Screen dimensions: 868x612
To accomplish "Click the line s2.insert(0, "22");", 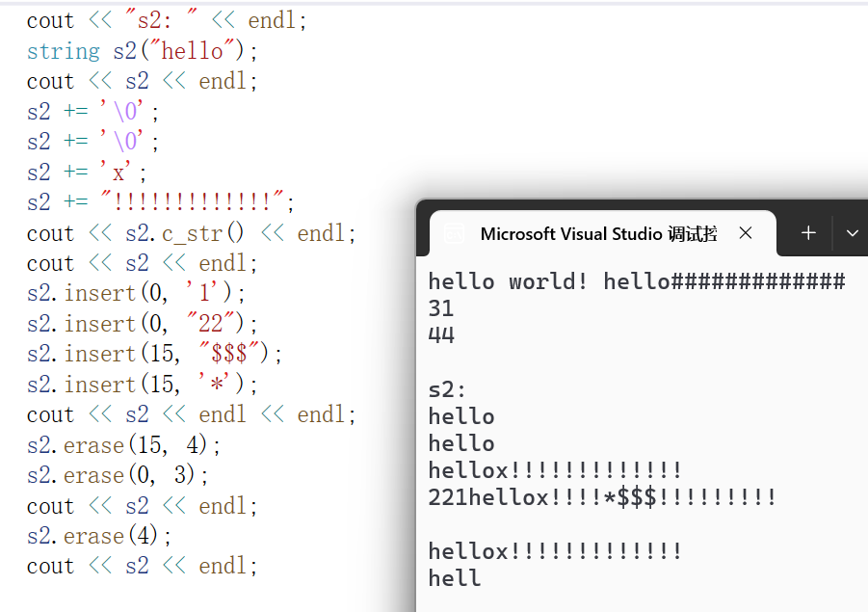I will coord(142,323).
